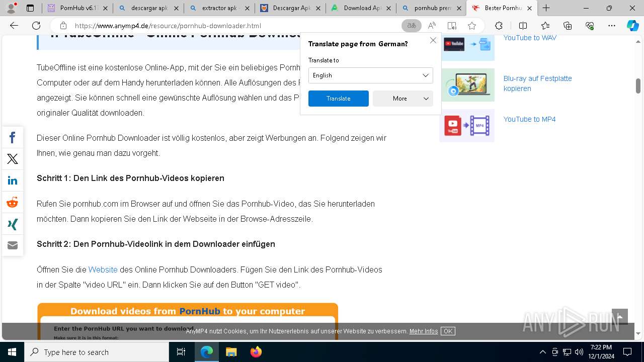Add page to favorites star icon
Screen dimensions: 644x362
(472, 26)
